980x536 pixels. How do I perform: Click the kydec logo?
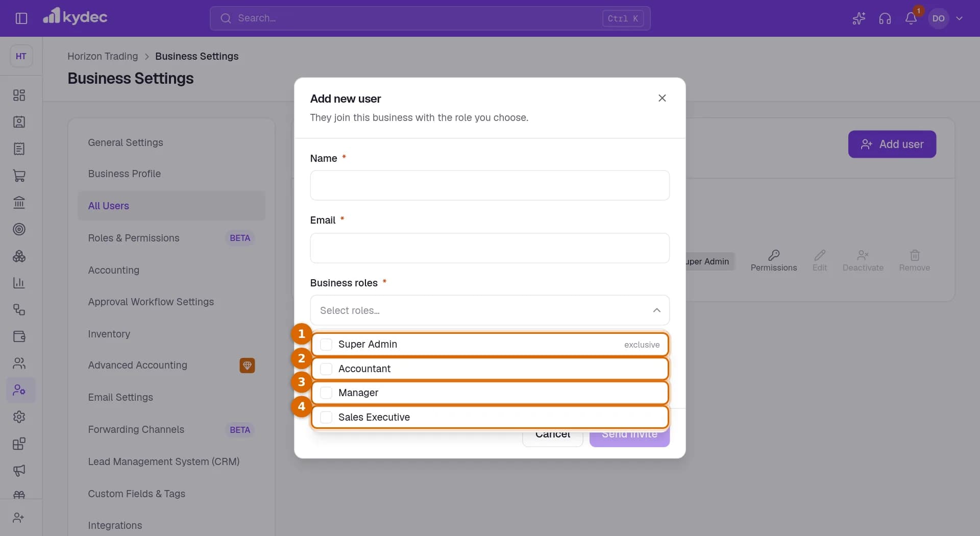pos(75,17)
